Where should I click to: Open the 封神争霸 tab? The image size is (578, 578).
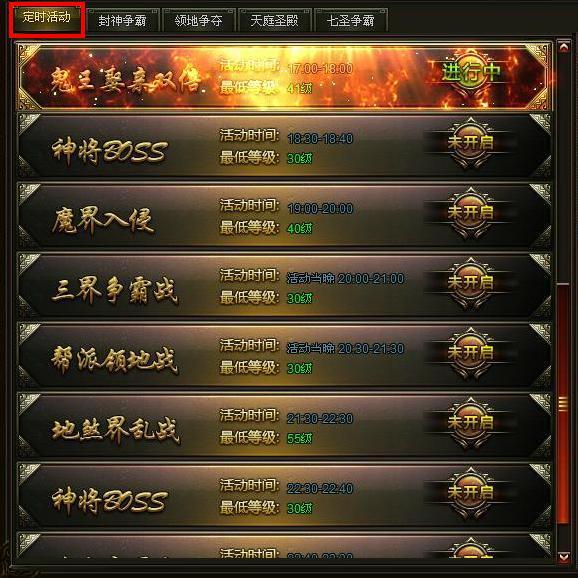tap(122, 21)
